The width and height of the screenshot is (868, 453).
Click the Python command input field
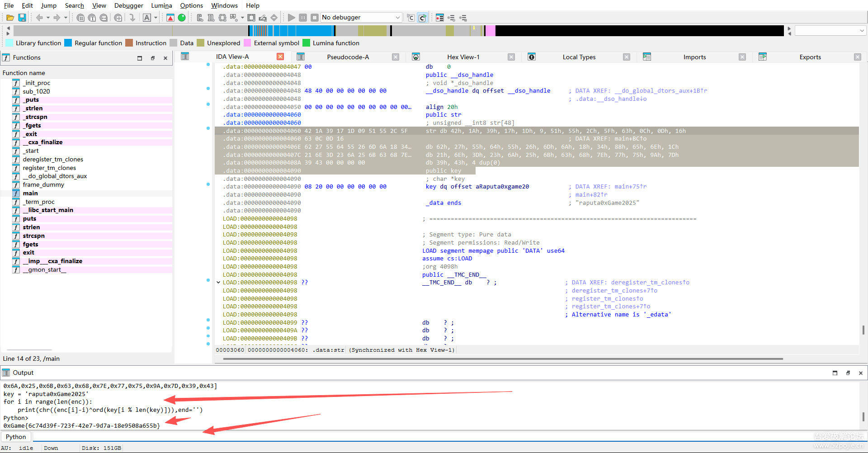[x=407, y=437]
